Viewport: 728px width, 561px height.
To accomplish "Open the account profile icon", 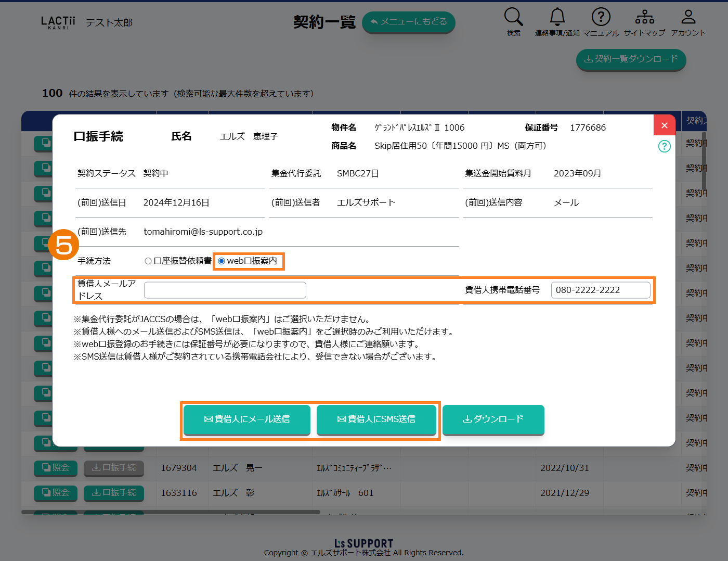I will (x=688, y=17).
